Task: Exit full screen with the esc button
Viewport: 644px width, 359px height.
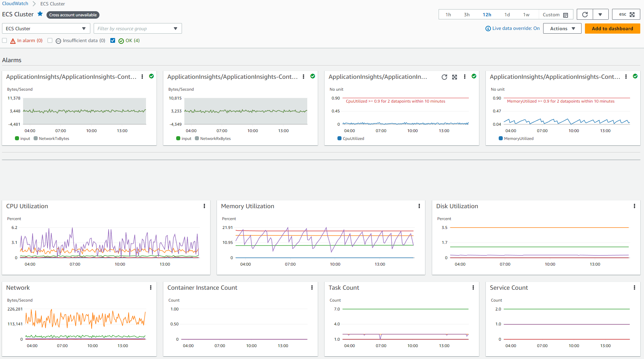Action: point(626,15)
